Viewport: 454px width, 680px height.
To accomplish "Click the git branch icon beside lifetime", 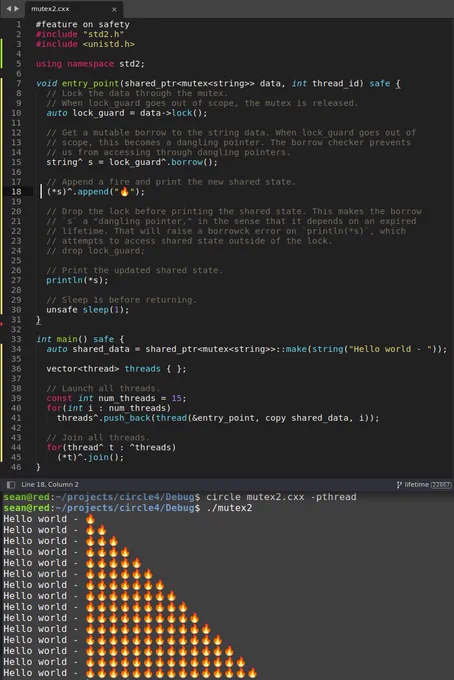I will [399, 485].
